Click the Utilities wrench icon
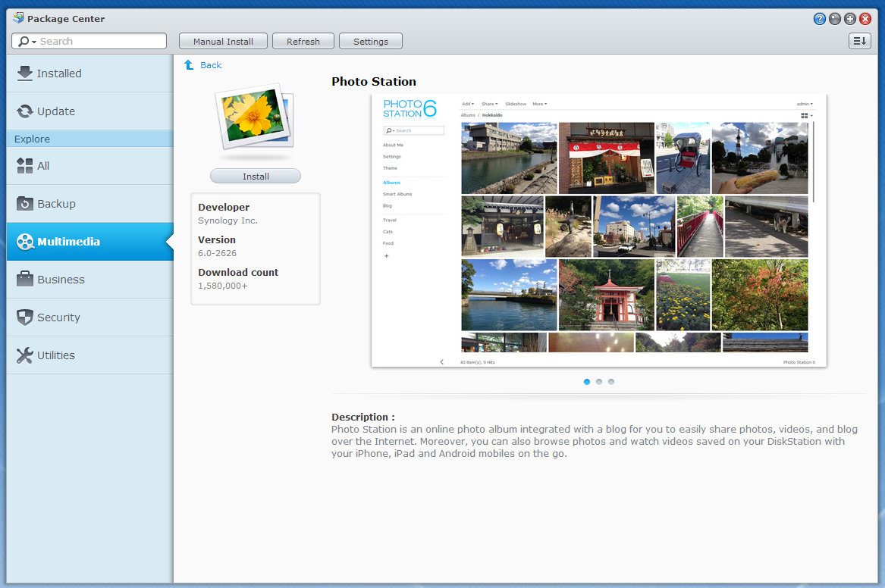This screenshot has height=588, width=885. coord(25,355)
